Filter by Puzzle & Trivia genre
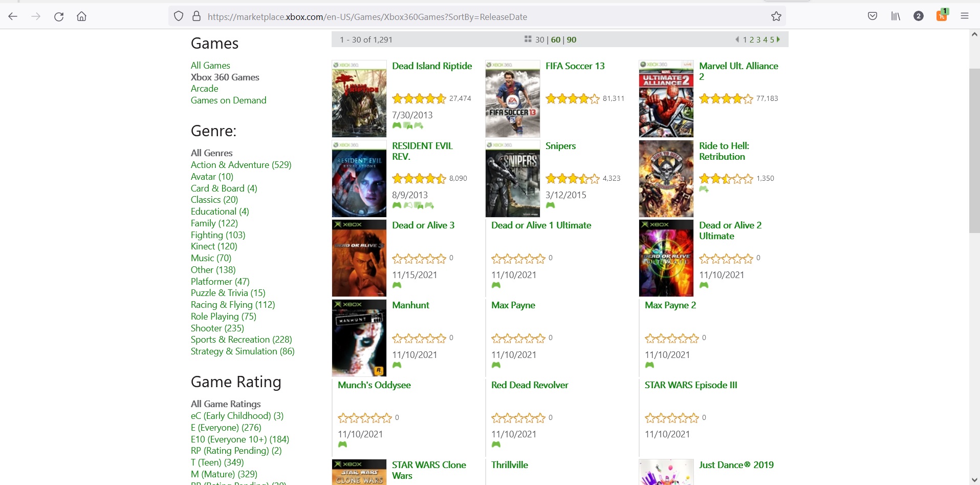 [228, 293]
